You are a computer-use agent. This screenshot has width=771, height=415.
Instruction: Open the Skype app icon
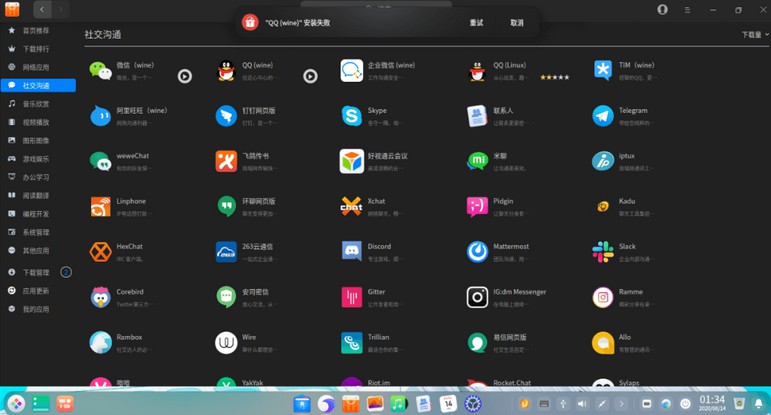[x=352, y=116]
